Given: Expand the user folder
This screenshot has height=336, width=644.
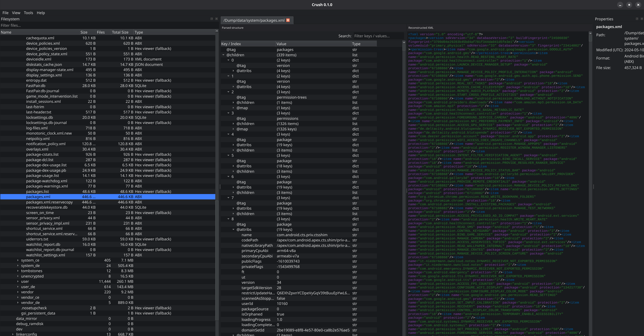Looking at the screenshot, I should [x=18, y=281].
